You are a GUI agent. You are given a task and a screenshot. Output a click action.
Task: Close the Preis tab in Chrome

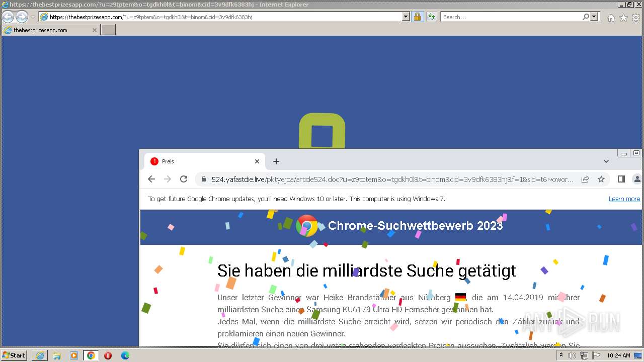click(257, 161)
